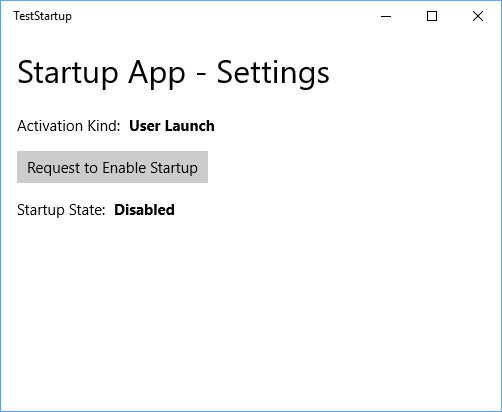
Task: Click the Request to Enable Startup button
Action: [112, 167]
